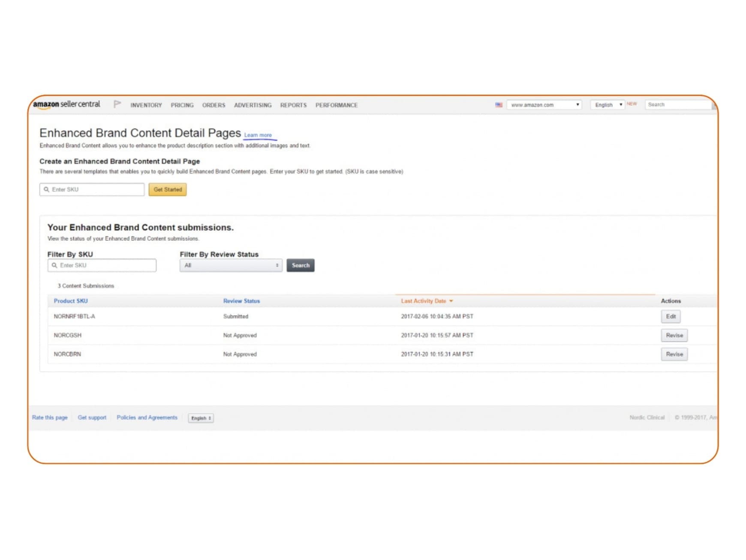
Task: Click Edit for NORNRF1BTL-A
Action: coord(671,316)
